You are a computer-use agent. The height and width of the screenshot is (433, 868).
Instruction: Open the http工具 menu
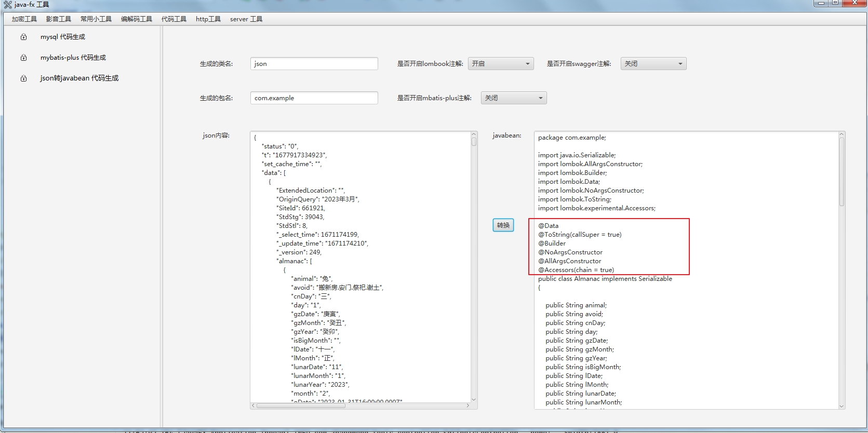point(208,19)
